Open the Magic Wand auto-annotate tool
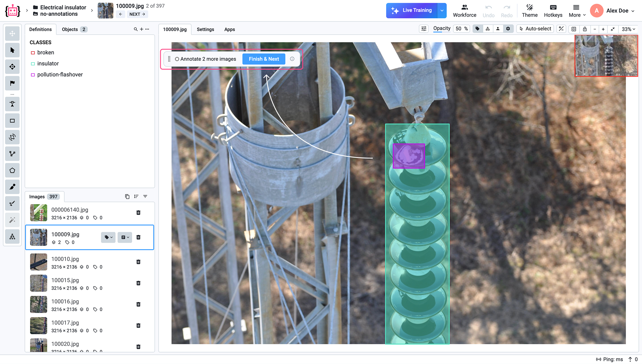This screenshot has width=642, height=364. pos(12,220)
